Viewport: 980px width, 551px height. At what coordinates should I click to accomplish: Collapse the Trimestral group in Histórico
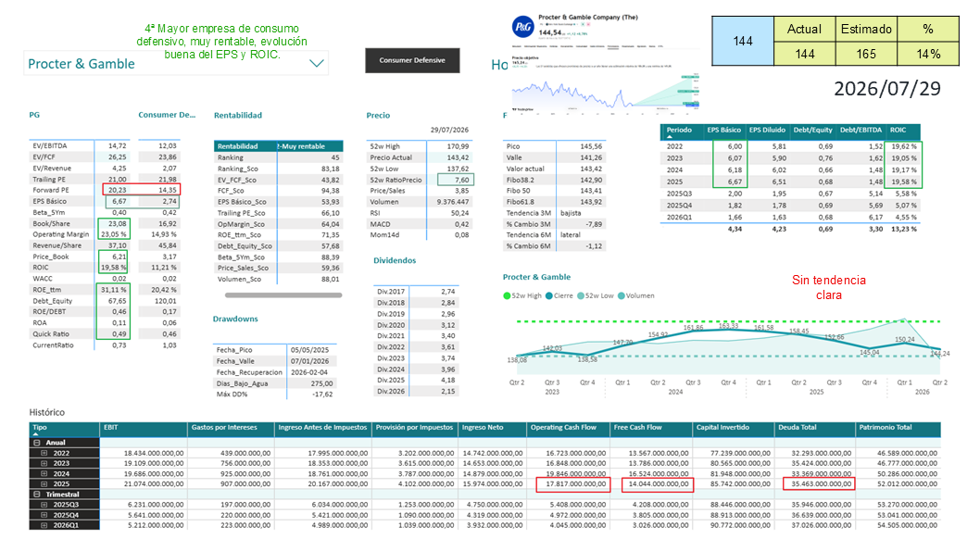point(37,495)
